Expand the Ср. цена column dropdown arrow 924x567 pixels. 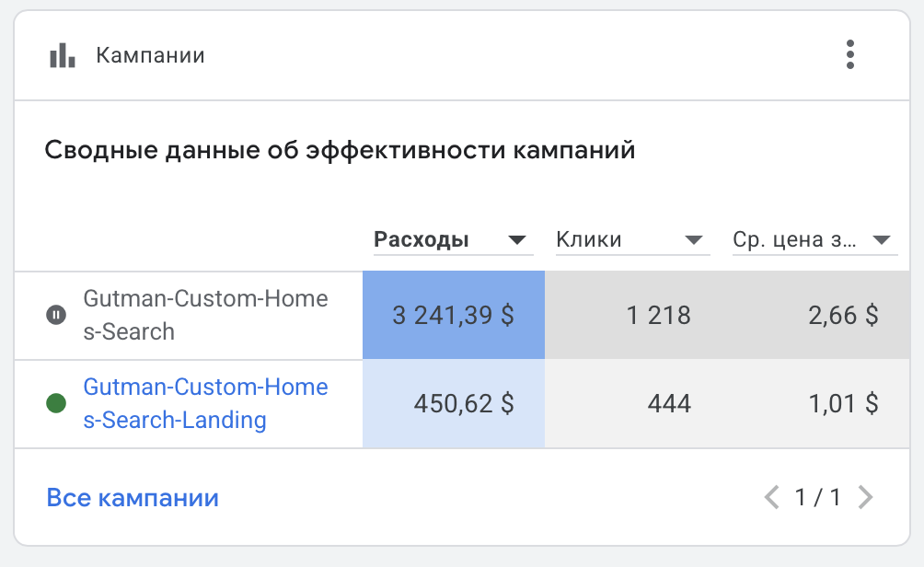point(882,240)
